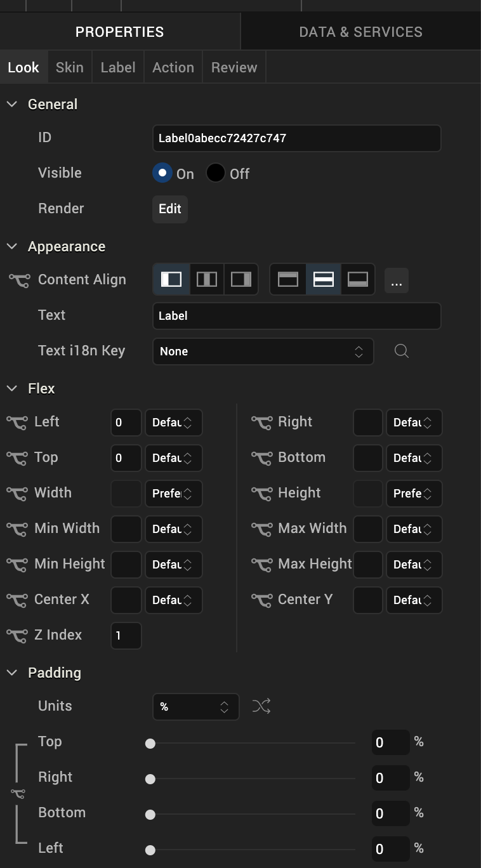Image resolution: width=481 pixels, height=868 pixels.
Task: Open the Text i18n Key dropdown
Action: [x=263, y=352]
